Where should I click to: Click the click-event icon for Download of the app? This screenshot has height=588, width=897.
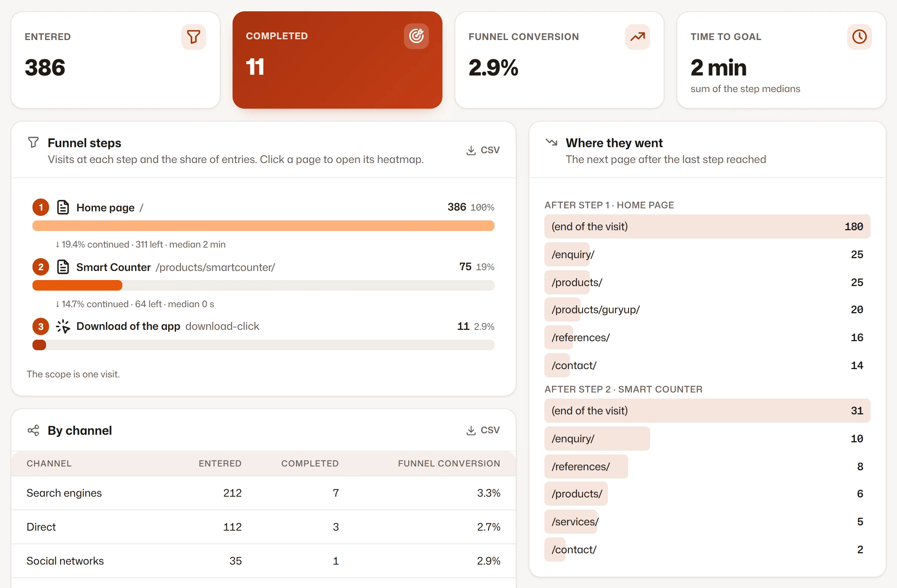(x=63, y=326)
